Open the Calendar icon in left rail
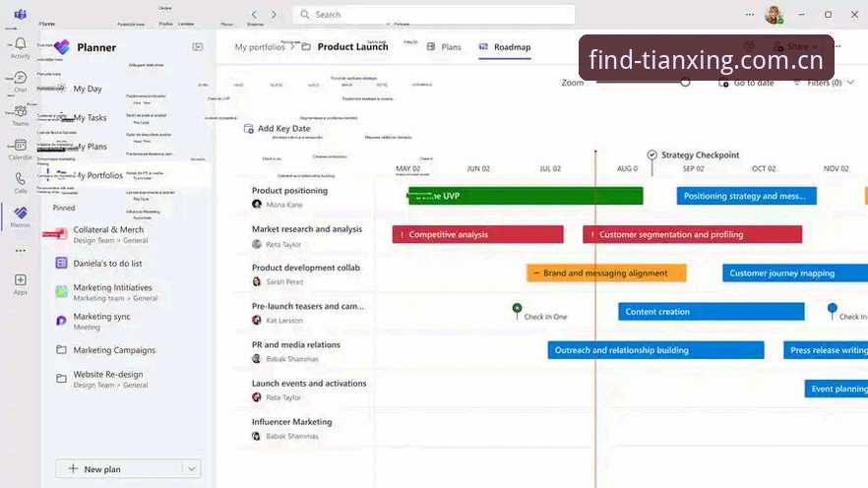Viewport: 868px width, 488px height. (21, 145)
